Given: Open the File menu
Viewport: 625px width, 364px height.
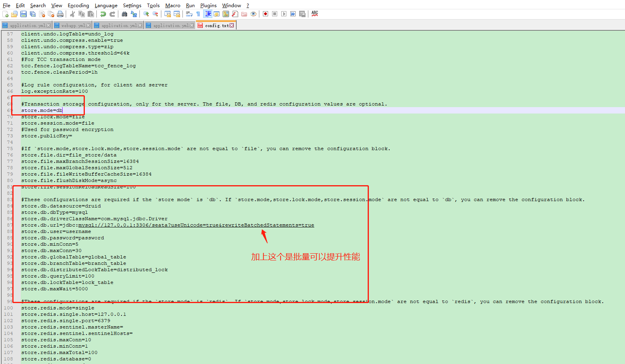Looking at the screenshot, I should pos(6,6).
